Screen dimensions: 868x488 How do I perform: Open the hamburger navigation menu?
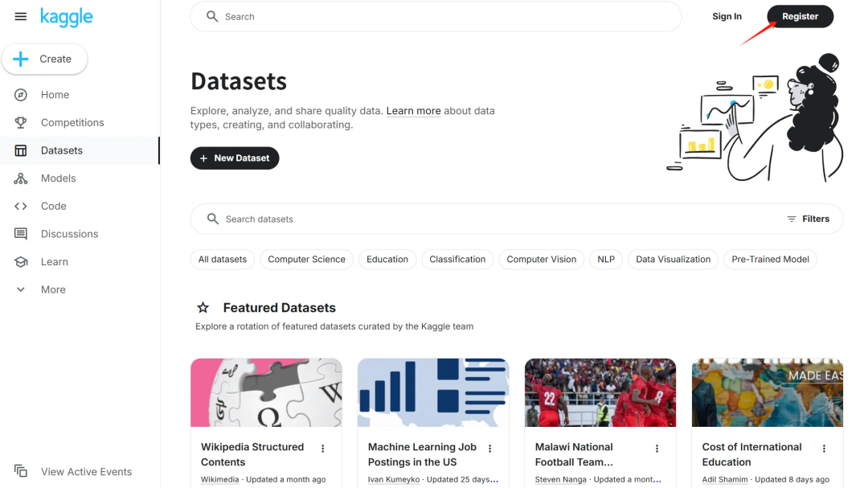(20, 16)
